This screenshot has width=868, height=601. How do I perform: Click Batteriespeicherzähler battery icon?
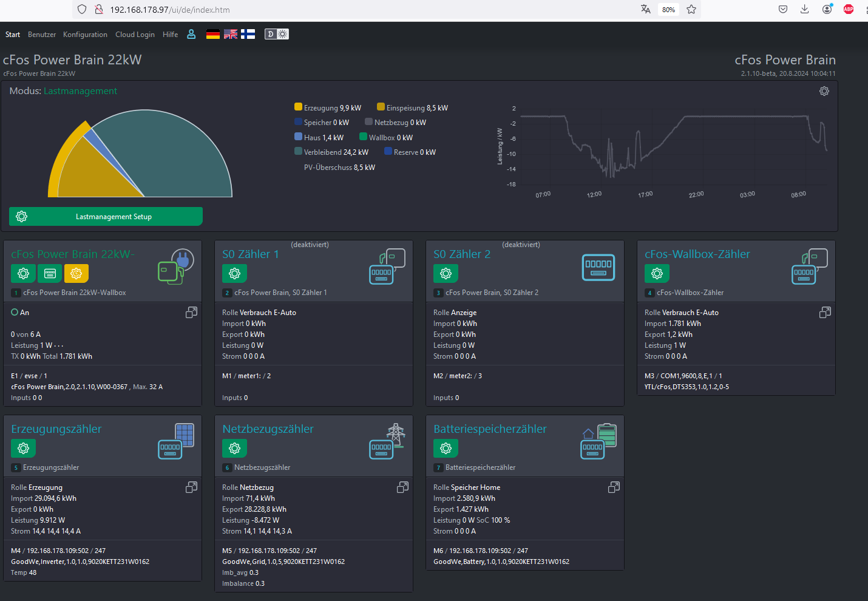[x=598, y=441]
